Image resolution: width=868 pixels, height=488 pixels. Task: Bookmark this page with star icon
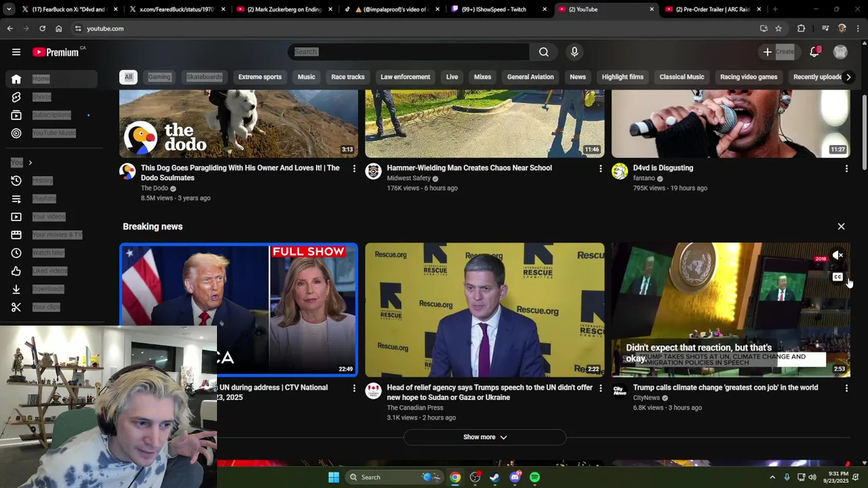click(778, 28)
